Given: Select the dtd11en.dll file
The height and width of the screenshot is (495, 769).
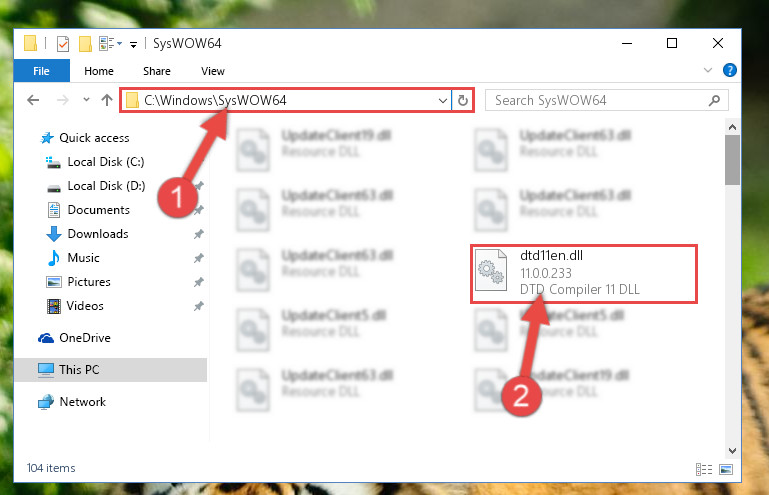Looking at the screenshot, I should [584, 274].
